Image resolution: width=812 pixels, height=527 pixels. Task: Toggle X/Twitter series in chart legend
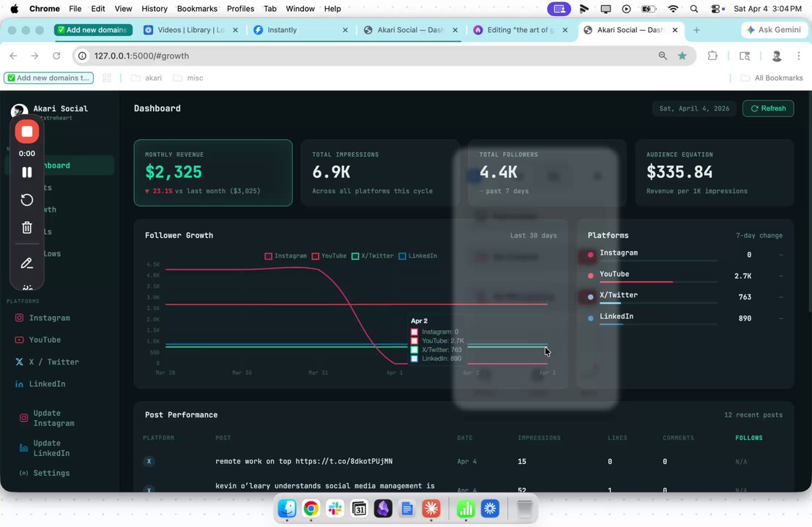pos(373,255)
